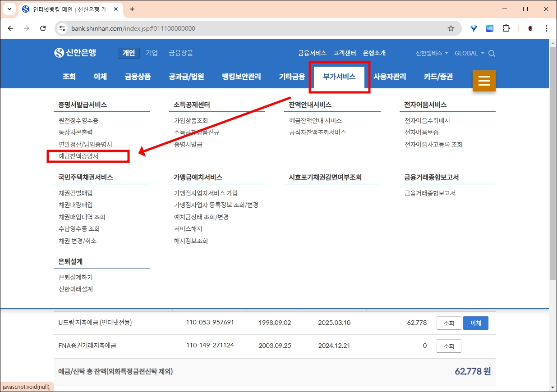Expand the 신한멤버스 dropdown
The width and height of the screenshot is (557, 392).
tap(432, 53)
